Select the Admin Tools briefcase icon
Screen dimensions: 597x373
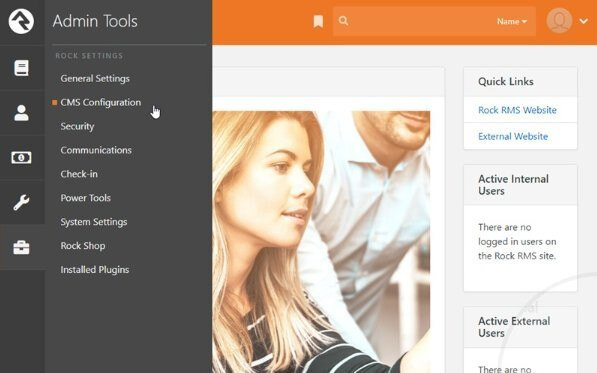[x=21, y=247]
